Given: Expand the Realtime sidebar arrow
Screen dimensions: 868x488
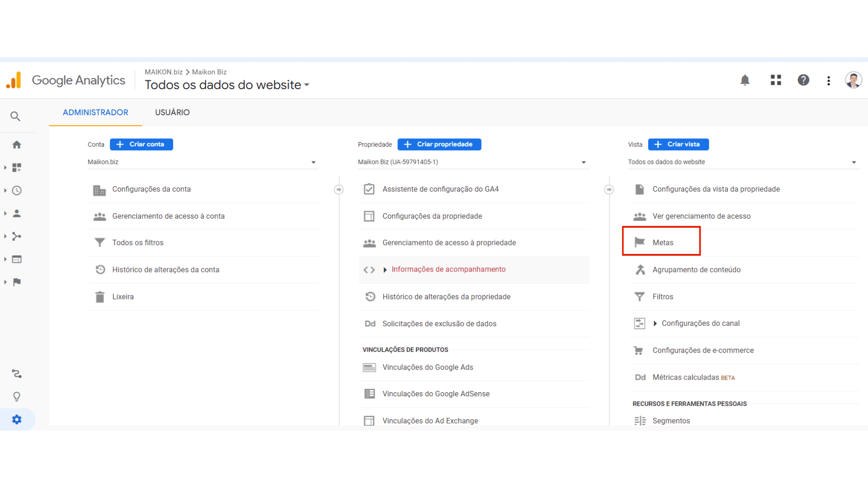Looking at the screenshot, I should (5, 191).
